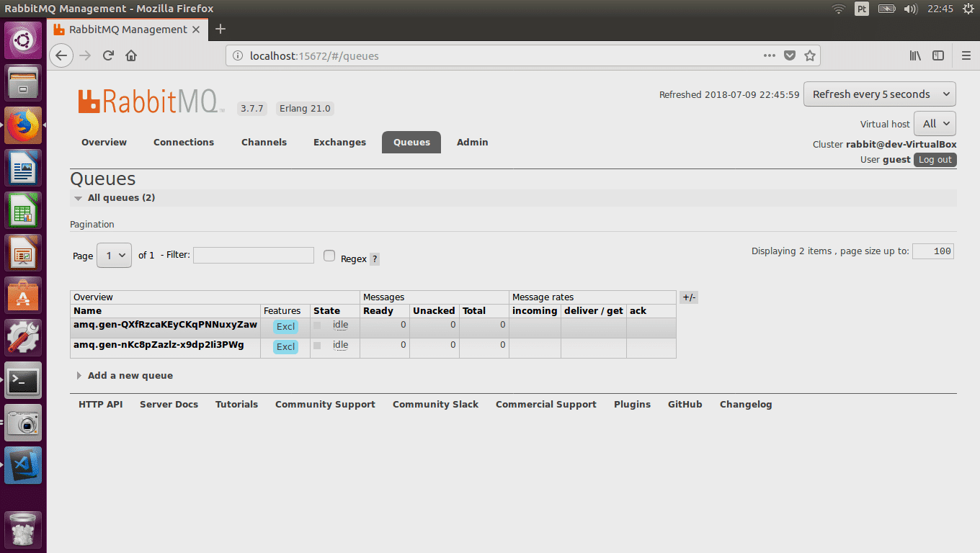Switch to the Exchanges tab

(x=339, y=143)
